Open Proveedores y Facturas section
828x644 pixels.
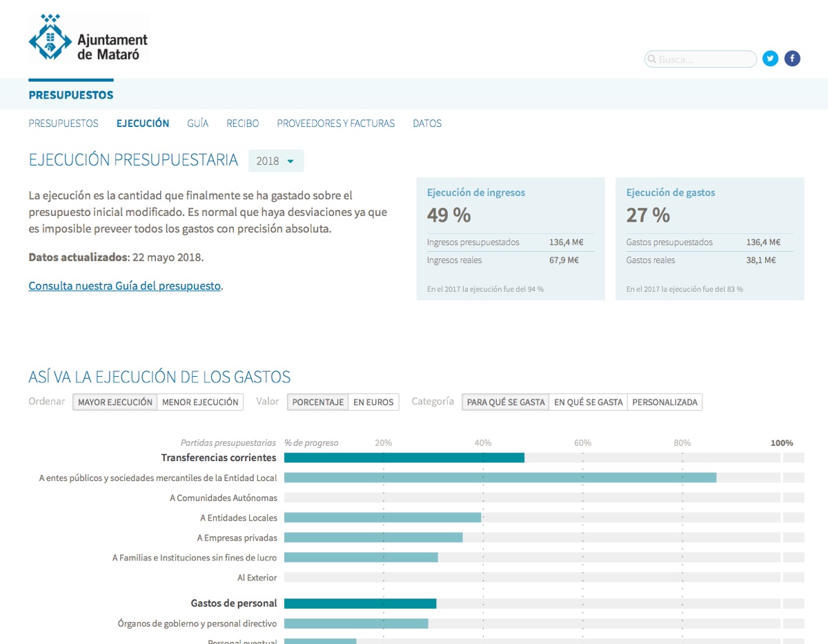(x=335, y=124)
